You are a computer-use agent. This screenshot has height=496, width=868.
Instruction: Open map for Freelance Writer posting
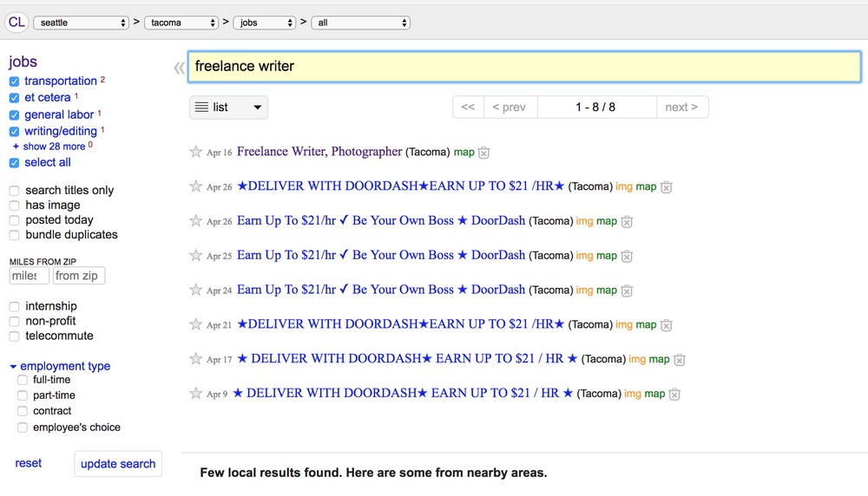click(464, 152)
